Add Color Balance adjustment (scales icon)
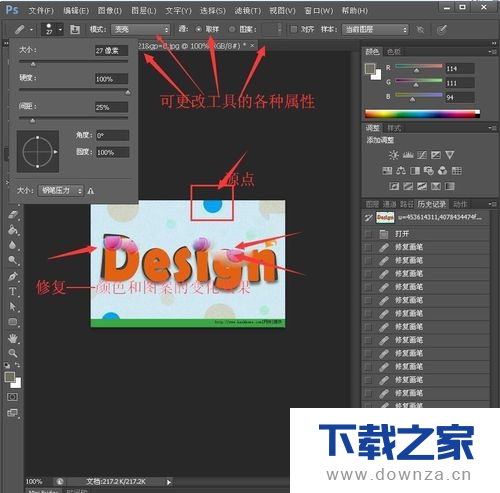The width and height of the screenshot is (500, 493). click(x=401, y=171)
